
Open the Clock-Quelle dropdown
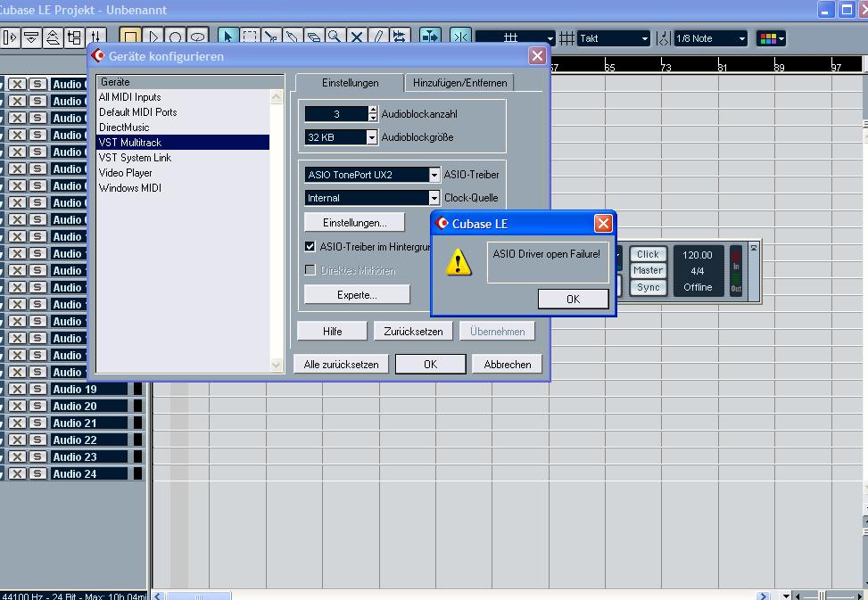pyautogui.click(x=434, y=198)
